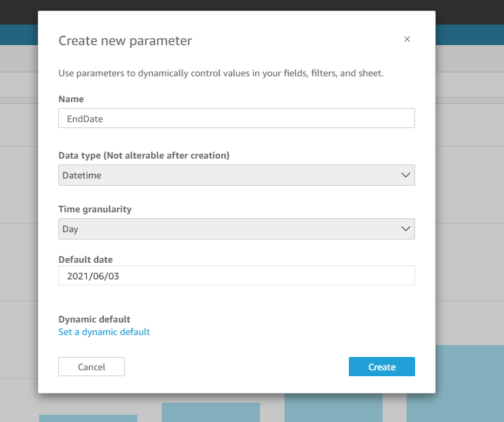Screen dimensions: 504x422
Task: Open the Set a dynamic default link
Action: coord(104,332)
